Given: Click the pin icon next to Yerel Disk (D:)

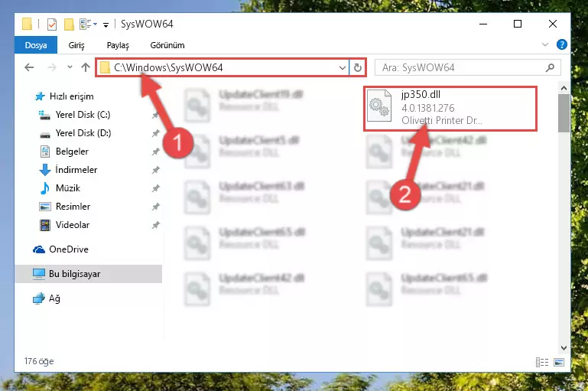Looking at the screenshot, I should point(156,134).
